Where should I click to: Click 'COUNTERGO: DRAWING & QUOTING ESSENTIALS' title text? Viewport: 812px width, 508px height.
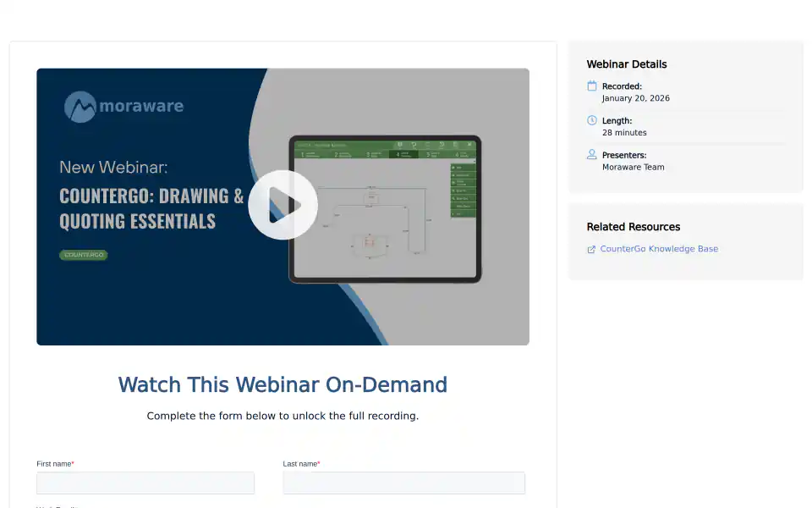pyautogui.click(x=151, y=208)
